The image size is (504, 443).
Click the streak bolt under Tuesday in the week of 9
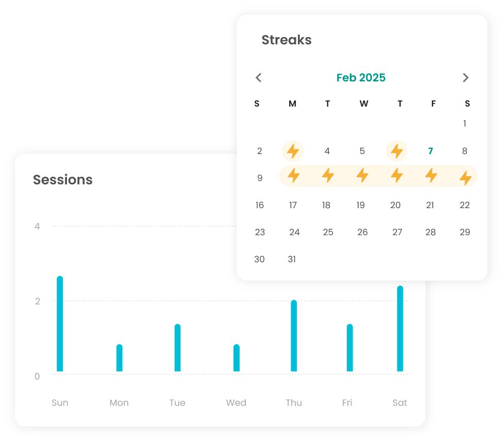(328, 176)
